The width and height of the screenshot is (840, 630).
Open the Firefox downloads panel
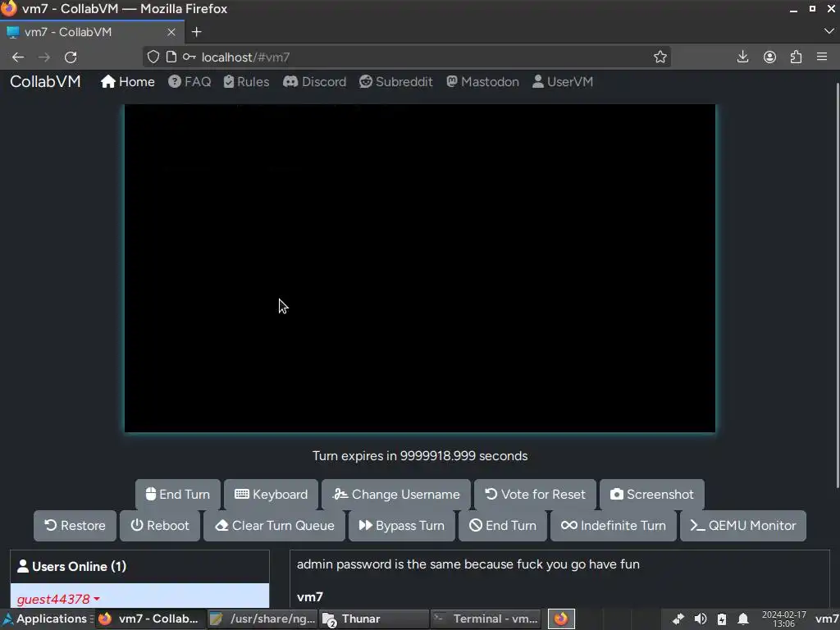(x=742, y=57)
